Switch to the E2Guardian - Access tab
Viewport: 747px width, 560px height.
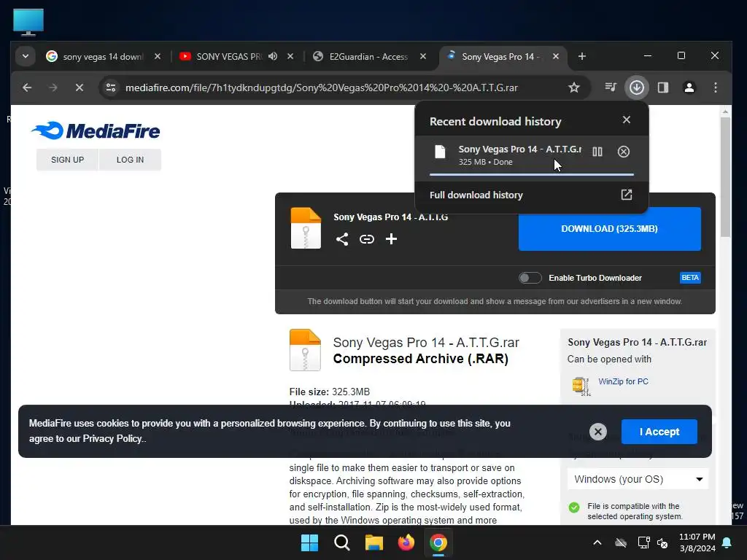tap(368, 57)
